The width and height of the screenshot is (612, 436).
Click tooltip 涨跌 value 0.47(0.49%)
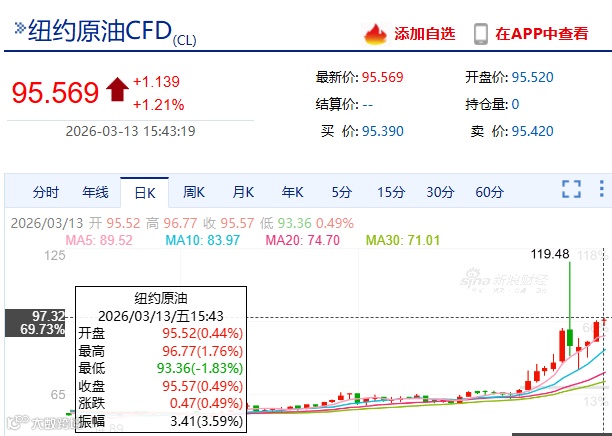(206, 403)
